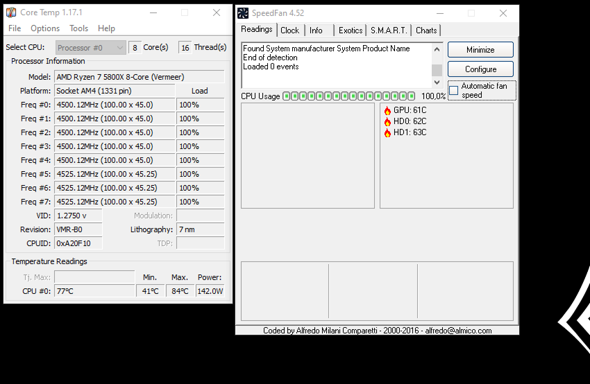Click the Configure button in SpeedFan
The width and height of the screenshot is (590, 384).
[481, 69]
